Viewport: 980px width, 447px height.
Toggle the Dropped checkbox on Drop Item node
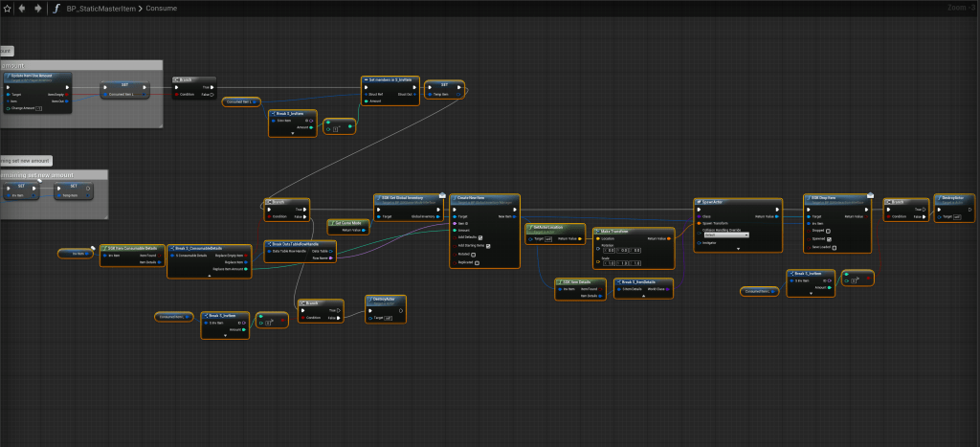pyautogui.click(x=829, y=231)
